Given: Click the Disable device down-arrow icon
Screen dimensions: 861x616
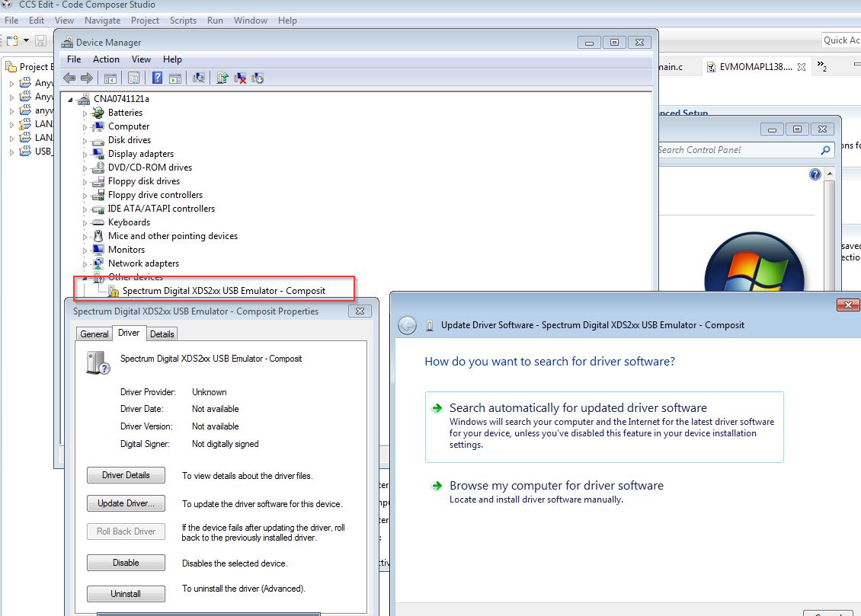Looking at the screenshot, I should coord(258,78).
